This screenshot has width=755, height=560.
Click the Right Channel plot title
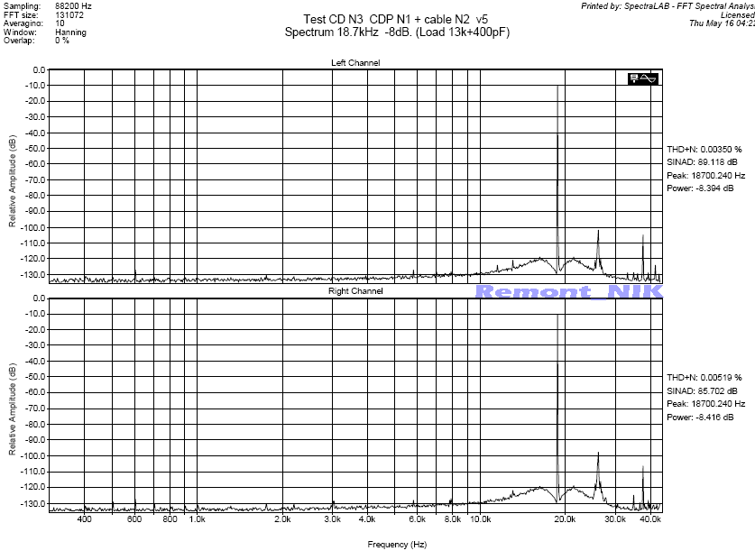354,292
